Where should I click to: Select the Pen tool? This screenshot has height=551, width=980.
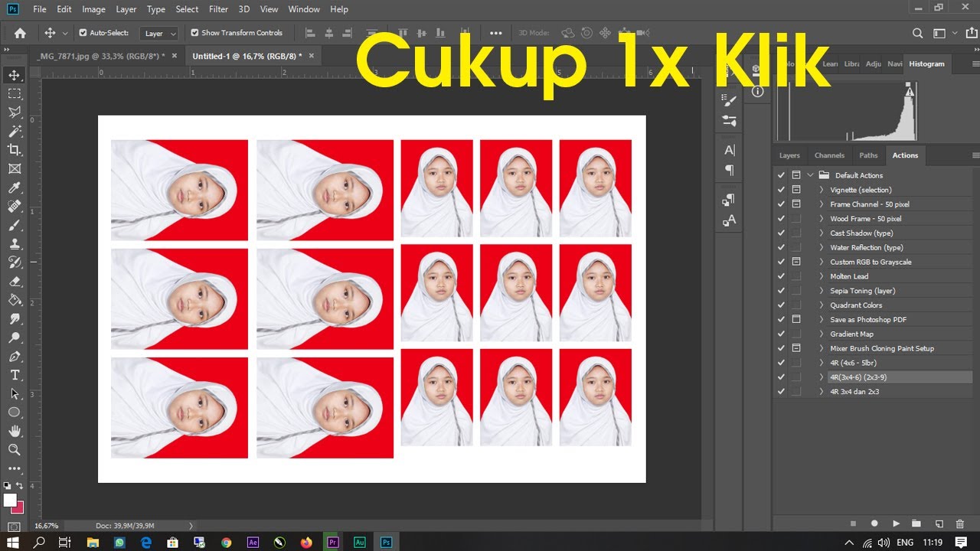pos(14,357)
